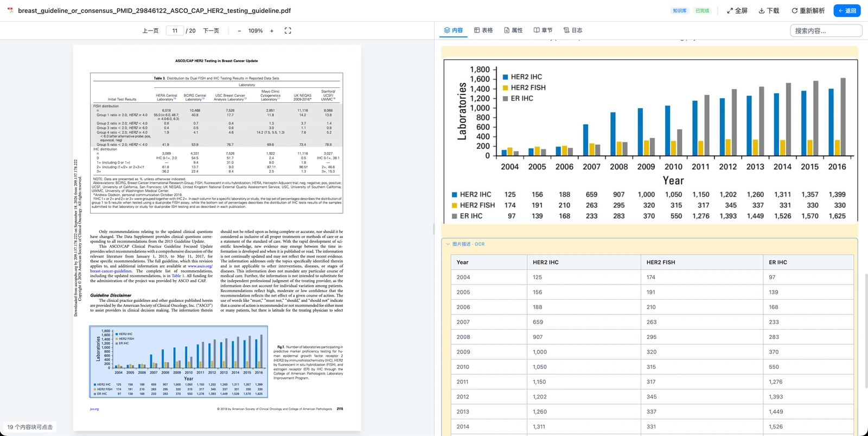Click the 19 个内容块可点击 status label
Image resolution: width=868 pixels, height=436 pixels.
tap(30, 427)
